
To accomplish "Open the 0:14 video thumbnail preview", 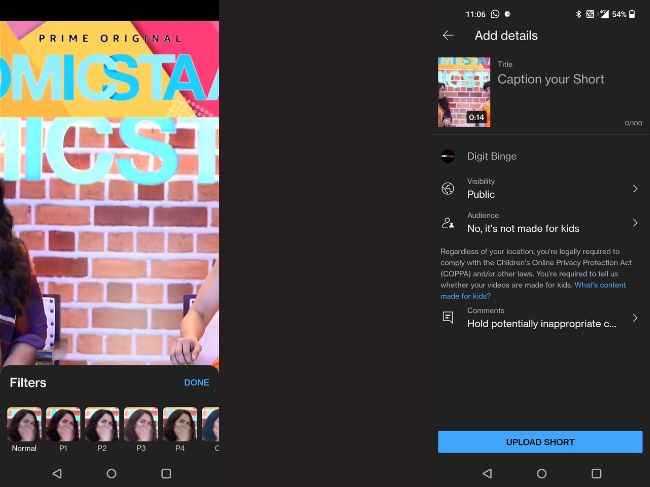I will point(464,92).
